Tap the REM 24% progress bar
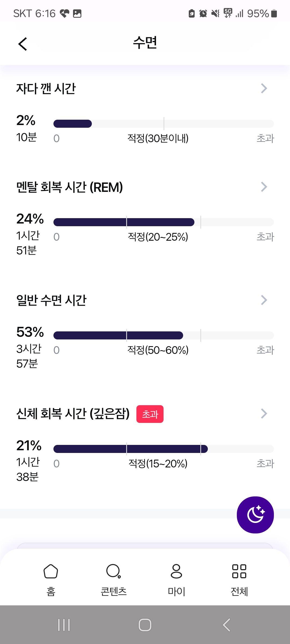The image size is (290, 644). pos(164,222)
